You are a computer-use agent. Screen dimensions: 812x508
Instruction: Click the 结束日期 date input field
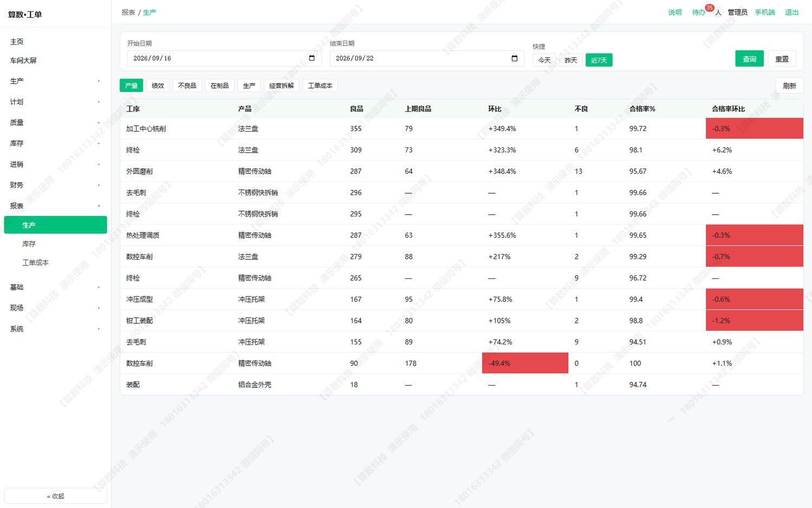point(427,58)
